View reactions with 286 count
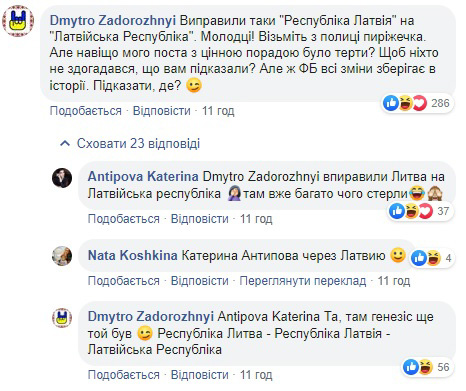Viewport: 466px width, 391px height. point(417,103)
